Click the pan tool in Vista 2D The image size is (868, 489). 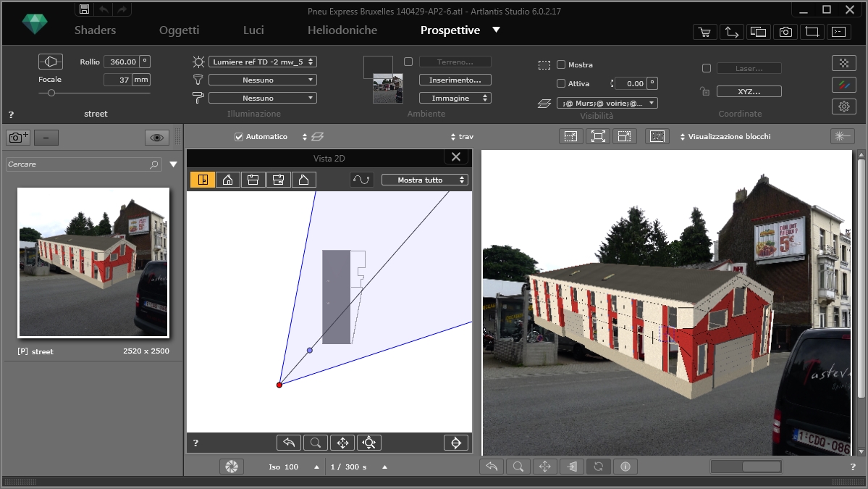[x=342, y=443]
